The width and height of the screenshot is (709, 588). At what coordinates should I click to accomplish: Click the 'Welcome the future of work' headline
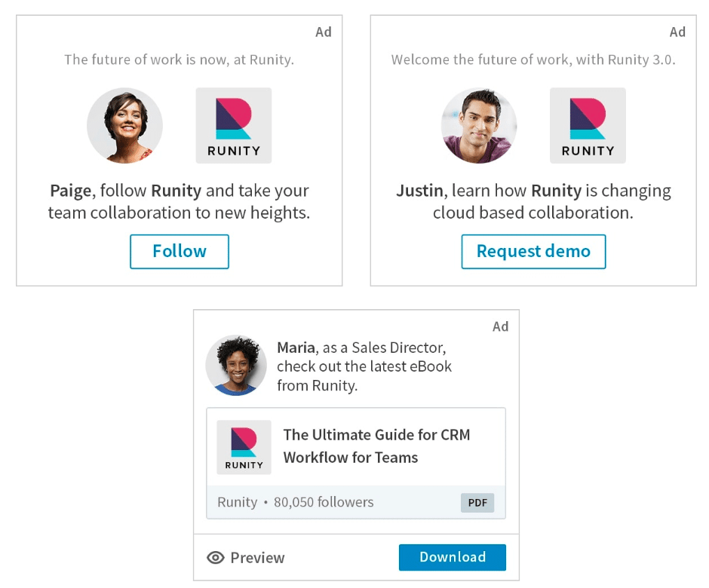click(533, 60)
